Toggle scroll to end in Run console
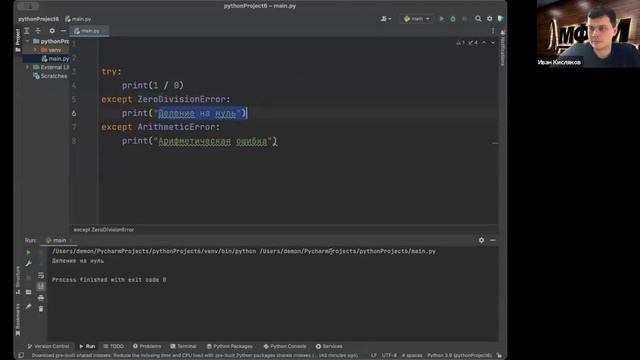The height and width of the screenshot is (360, 640). tap(41, 287)
